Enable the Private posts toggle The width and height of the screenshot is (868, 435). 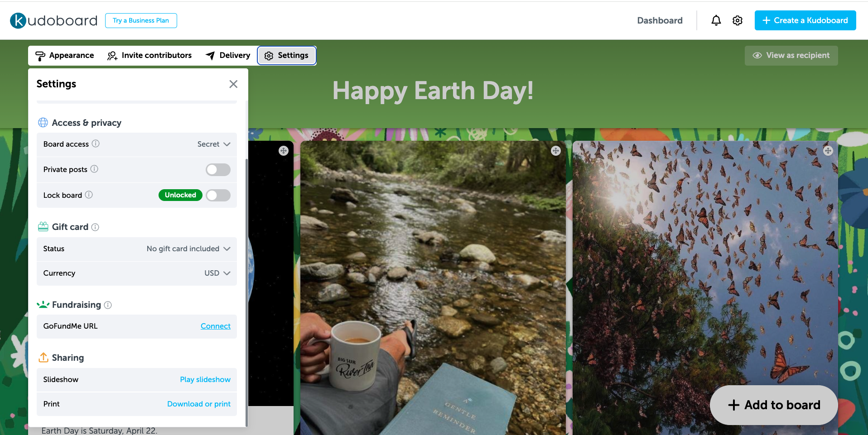tap(218, 169)
